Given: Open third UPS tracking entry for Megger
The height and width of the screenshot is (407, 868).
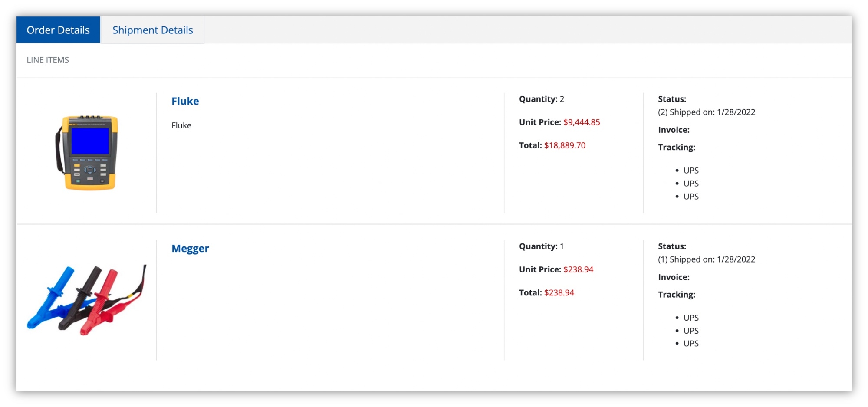Looking at the screenshot, I should [691, 344].
